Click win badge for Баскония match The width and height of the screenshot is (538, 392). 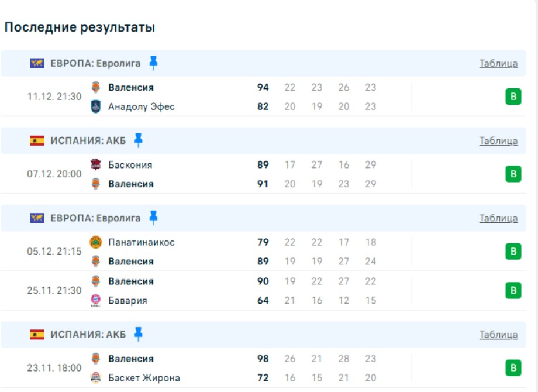[x=513, y=174]
